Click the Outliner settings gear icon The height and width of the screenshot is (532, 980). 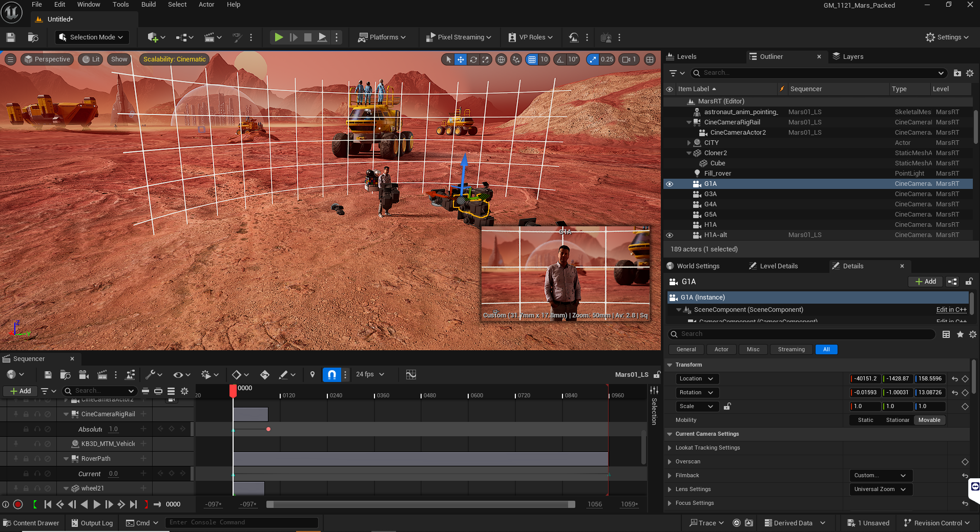[x=970, y=73]
